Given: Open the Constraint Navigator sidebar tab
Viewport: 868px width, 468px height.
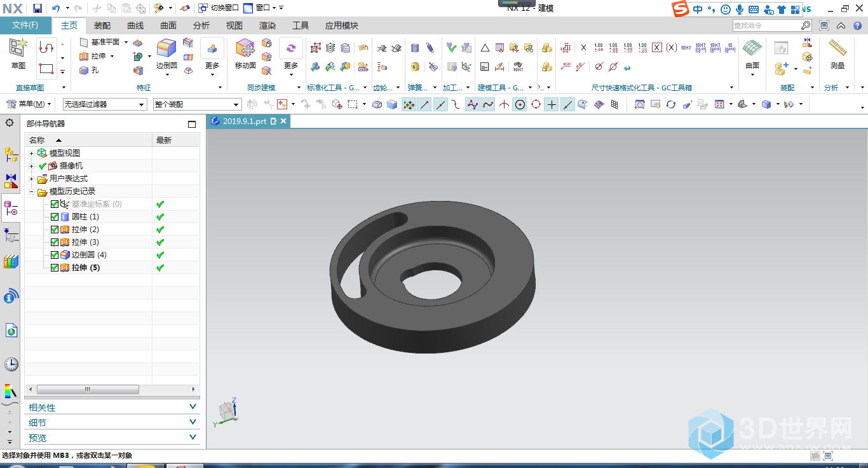Looking at the screenshot, I should click(x=11, y=181).
